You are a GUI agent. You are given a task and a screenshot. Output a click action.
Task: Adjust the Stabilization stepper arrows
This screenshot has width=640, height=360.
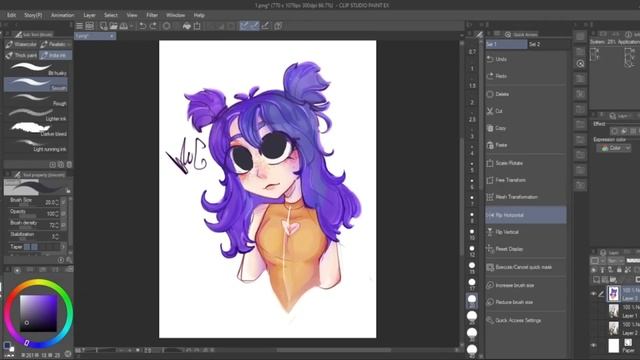(x=57, y=236)
